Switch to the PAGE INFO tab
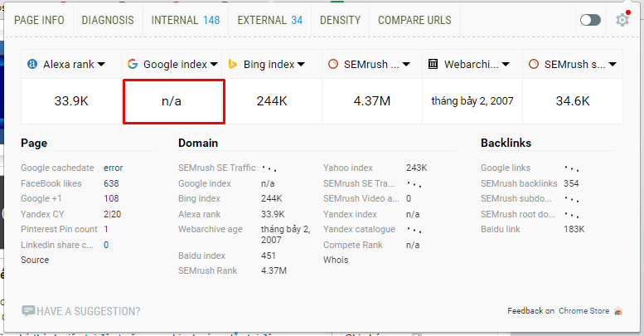Screen dimensions: 644x336 point(39,20)
